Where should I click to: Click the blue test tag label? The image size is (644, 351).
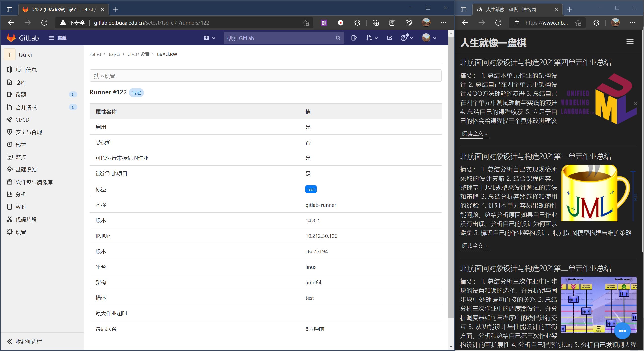click(x=311, y=189)
